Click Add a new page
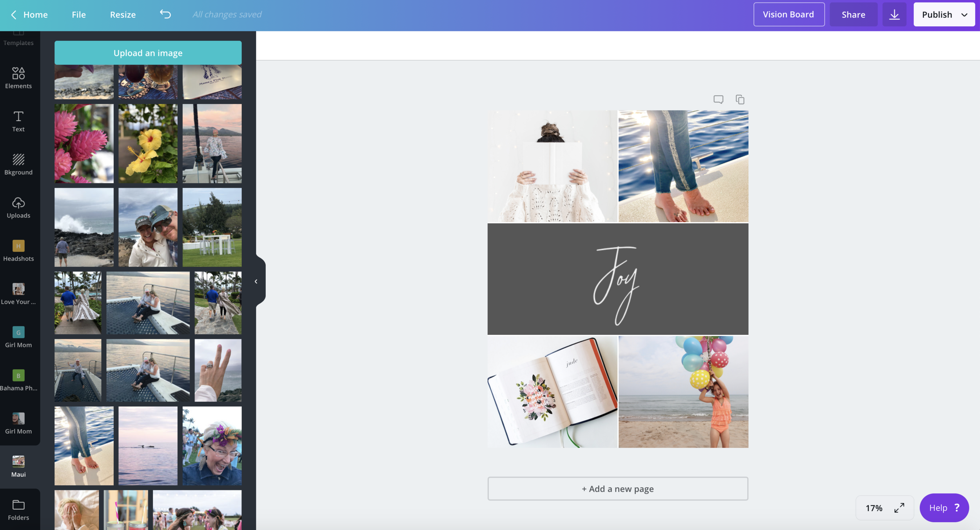This screenshot has height=530, width=980. tap(617, 488)
